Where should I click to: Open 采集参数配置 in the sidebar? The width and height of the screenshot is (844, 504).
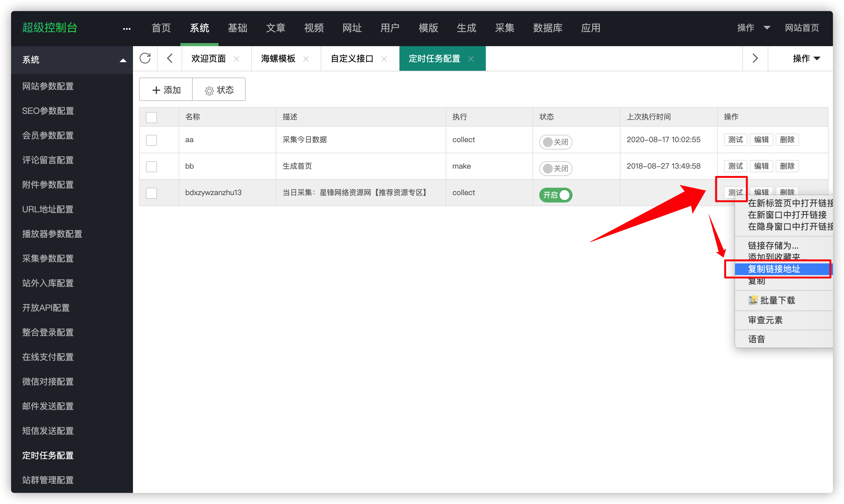(48, 258)
